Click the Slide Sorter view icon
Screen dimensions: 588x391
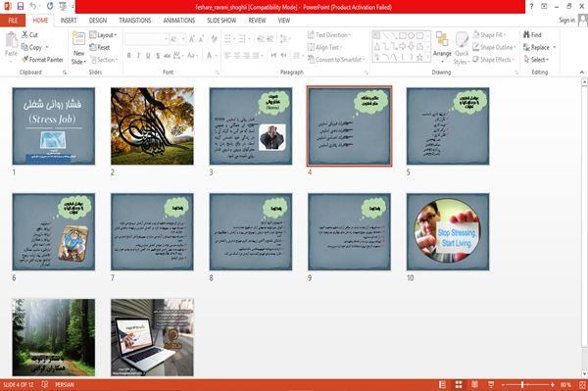pyautogui.click(x=459, y=384)
